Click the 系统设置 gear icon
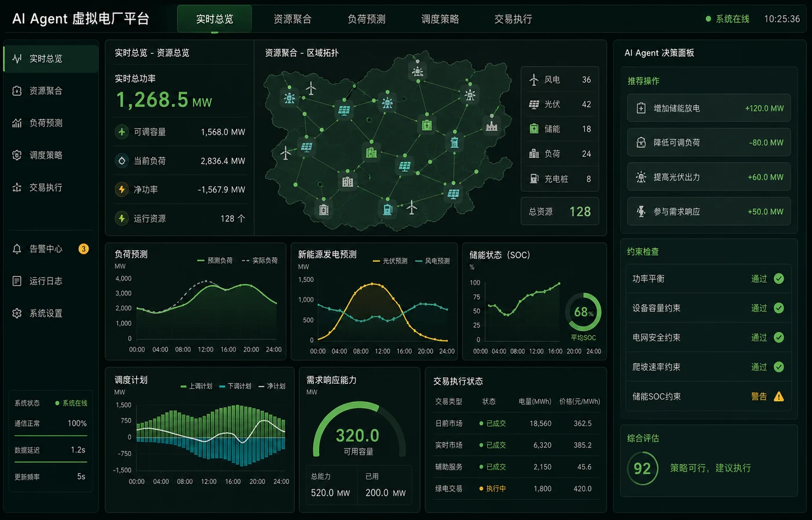Screen dimensions: 812x520 pos(17,313)
